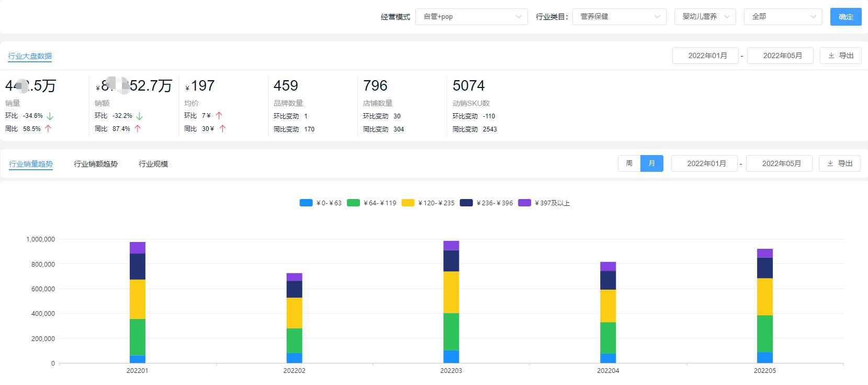Image resolution: width=868 pixels, height=385 pixels.
Task: Switch chart granularity to 周
Action: 629,163
